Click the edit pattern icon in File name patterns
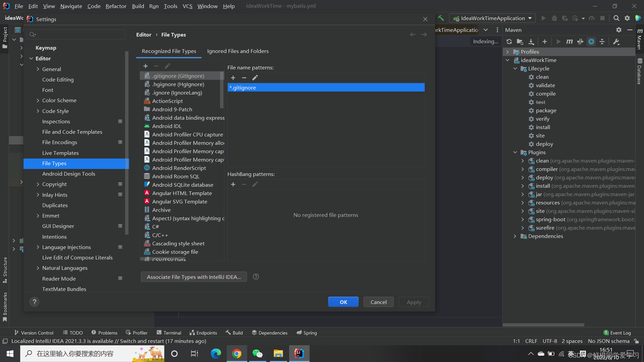This screenshot has height=362, width=644. [x=255, y=78]
